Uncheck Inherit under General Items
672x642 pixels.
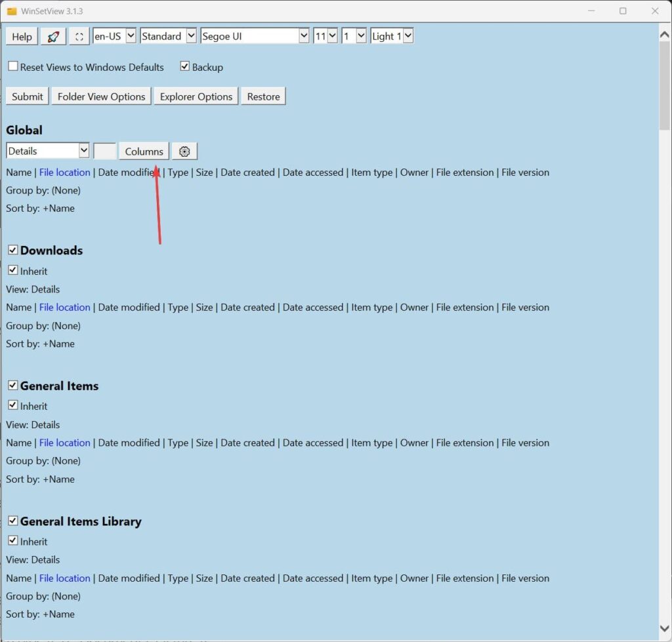pos(13,405)
